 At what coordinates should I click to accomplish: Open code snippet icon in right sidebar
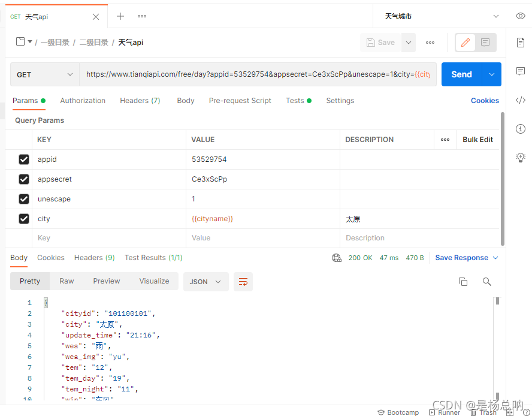(521, 100)
